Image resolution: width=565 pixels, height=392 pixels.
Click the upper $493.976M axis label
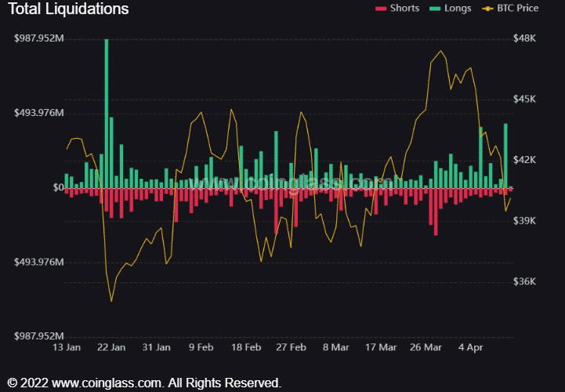point(39,113)
